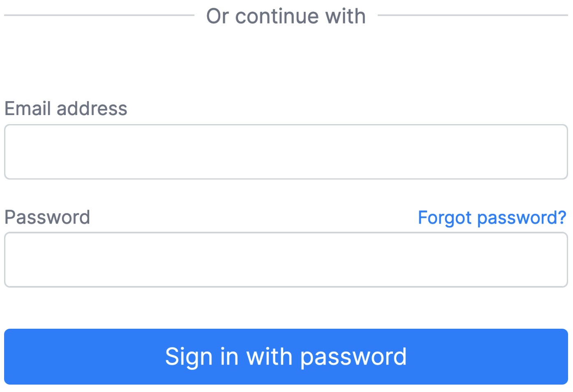
Task: Open the Forgot password link
Action: (x=492, y=217)
